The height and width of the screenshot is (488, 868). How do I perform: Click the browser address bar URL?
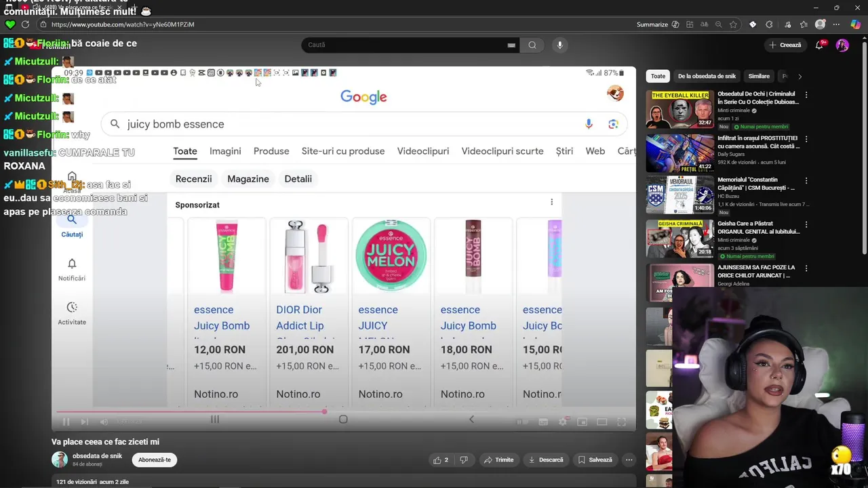pos(123,24)
